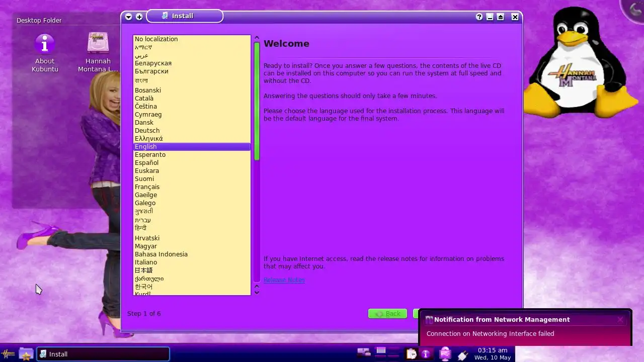Click the 'Connection on Networking Interface failed' message
The width and height of the screenshot is (644, 362).
point(490,333)
